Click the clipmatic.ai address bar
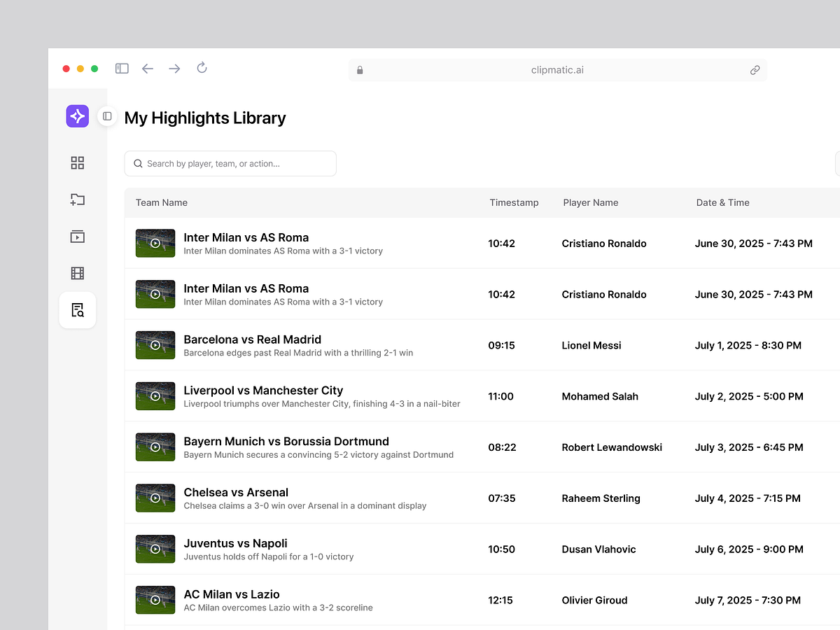The image size is (840, 630). pyautogui.click(x=557, y=70)
